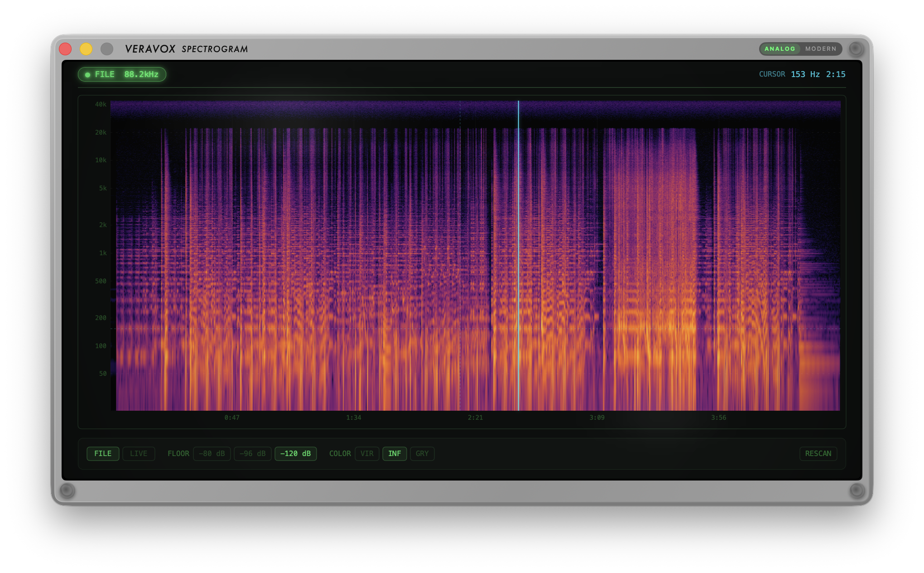Set noise floor to -96 dB

pos(253,454)
